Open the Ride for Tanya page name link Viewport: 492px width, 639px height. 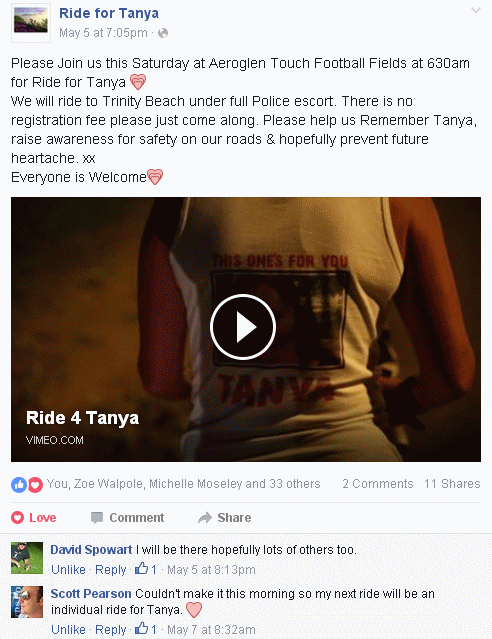pos(109,13)
